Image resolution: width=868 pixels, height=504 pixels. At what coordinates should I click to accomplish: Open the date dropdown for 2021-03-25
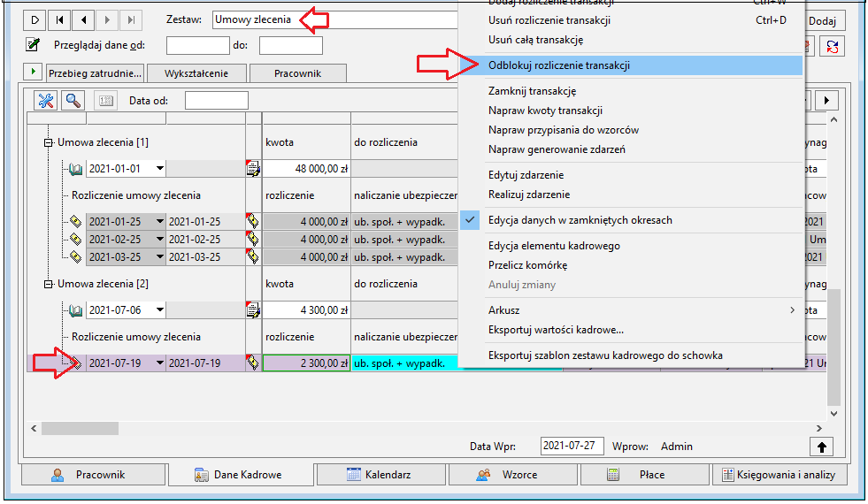159,257
